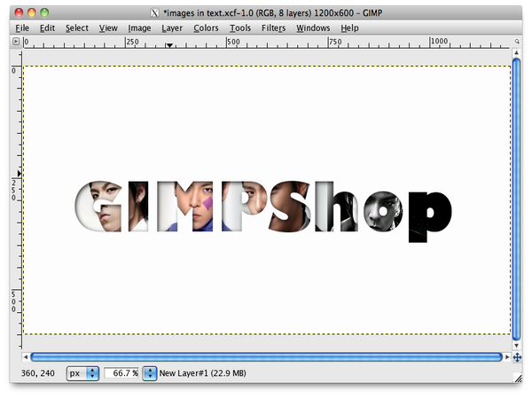The image size is (532, 399).
Task: Click the 66.7% zoom input field
Action: pyautogui.click(x=121, y=373)
